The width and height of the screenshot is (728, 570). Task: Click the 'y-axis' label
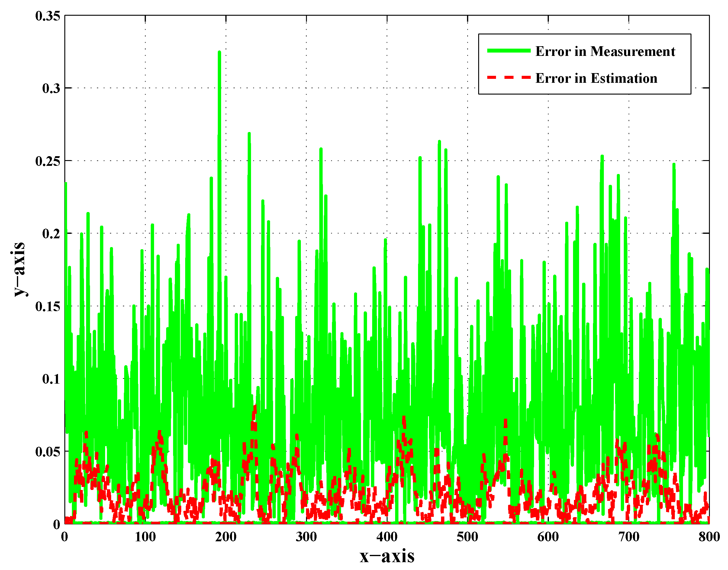19,269
